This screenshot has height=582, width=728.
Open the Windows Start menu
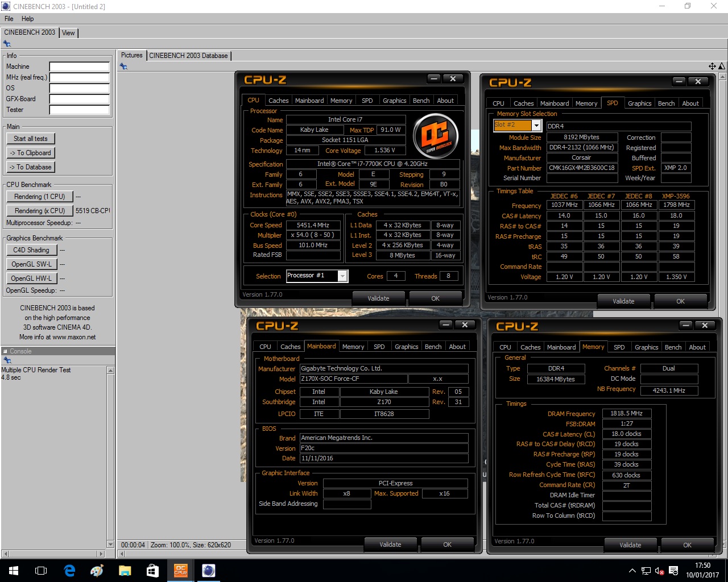tap(14, 571)
